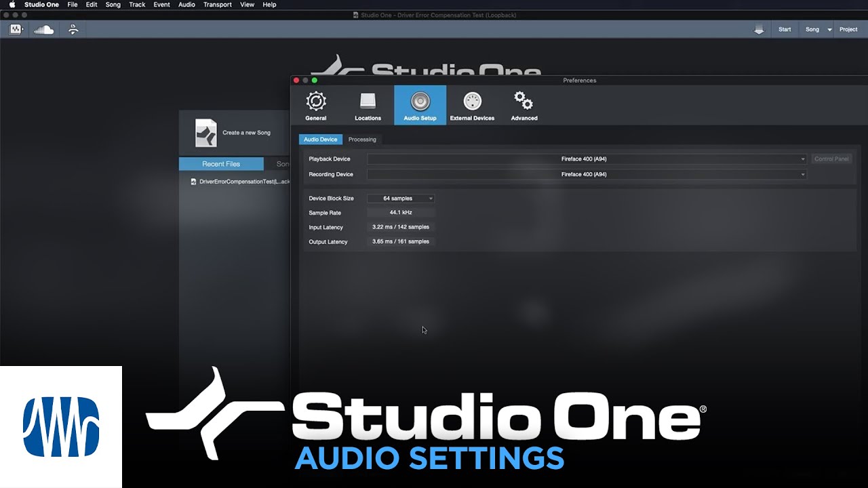The height and width of the screenshot is (488, 868).
Task: Switch to the Song page
Action: (812, 29)
